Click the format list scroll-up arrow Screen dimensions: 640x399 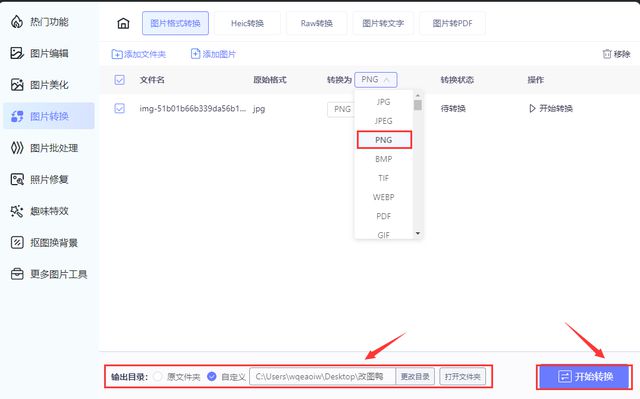pos(418,96)
